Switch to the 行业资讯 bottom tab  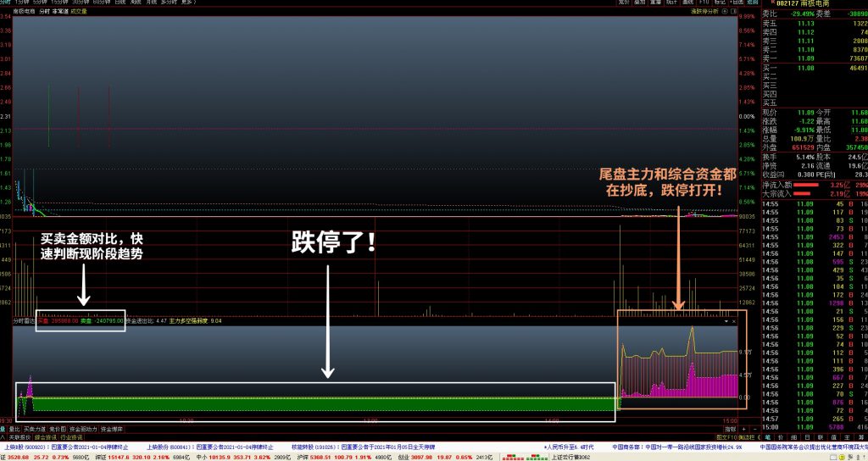(x=70, y=436)
